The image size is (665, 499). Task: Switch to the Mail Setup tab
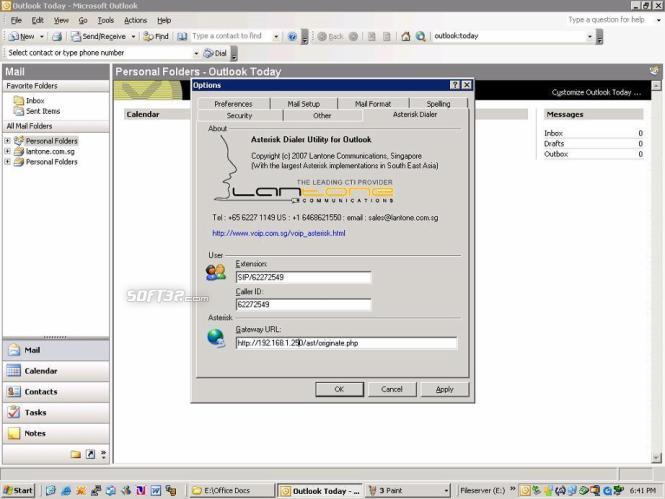(x=304, y=103)
